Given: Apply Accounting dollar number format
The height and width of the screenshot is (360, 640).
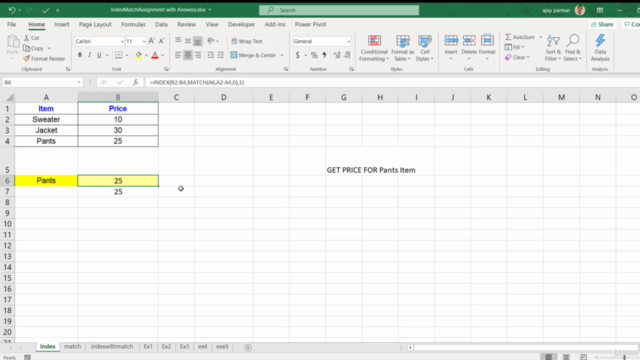Looking at the screenshot, I should pos(298,55).
